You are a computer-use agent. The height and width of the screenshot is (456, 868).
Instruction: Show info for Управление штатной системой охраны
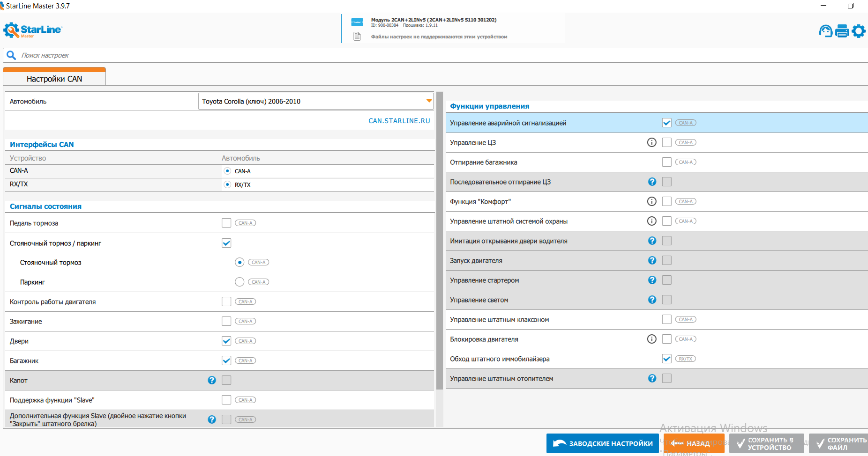pos(651,221)
